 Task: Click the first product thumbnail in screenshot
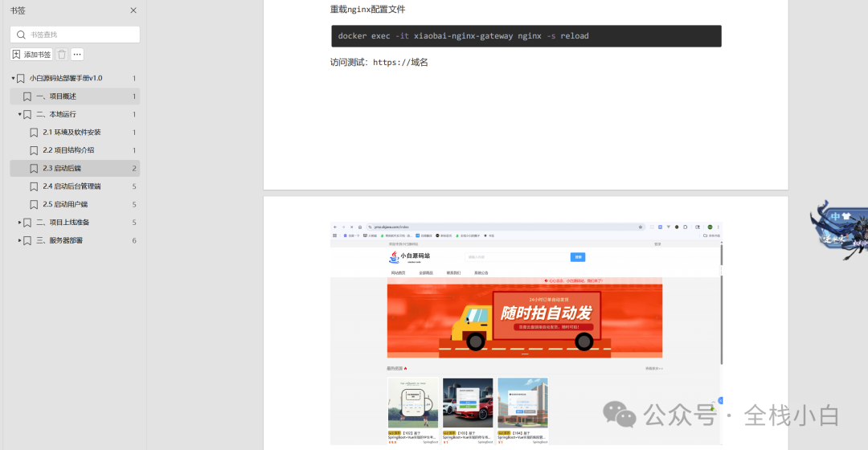point(413,403)
